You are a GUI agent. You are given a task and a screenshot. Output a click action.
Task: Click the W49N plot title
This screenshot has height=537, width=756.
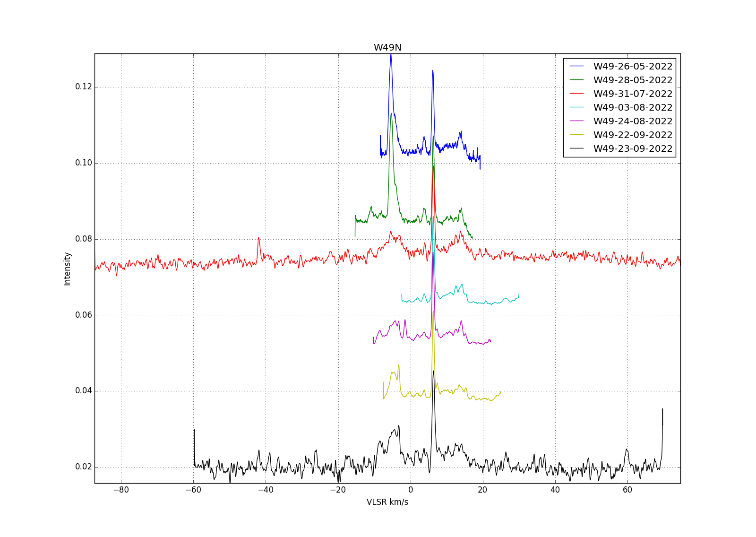(x=387, y=48)
